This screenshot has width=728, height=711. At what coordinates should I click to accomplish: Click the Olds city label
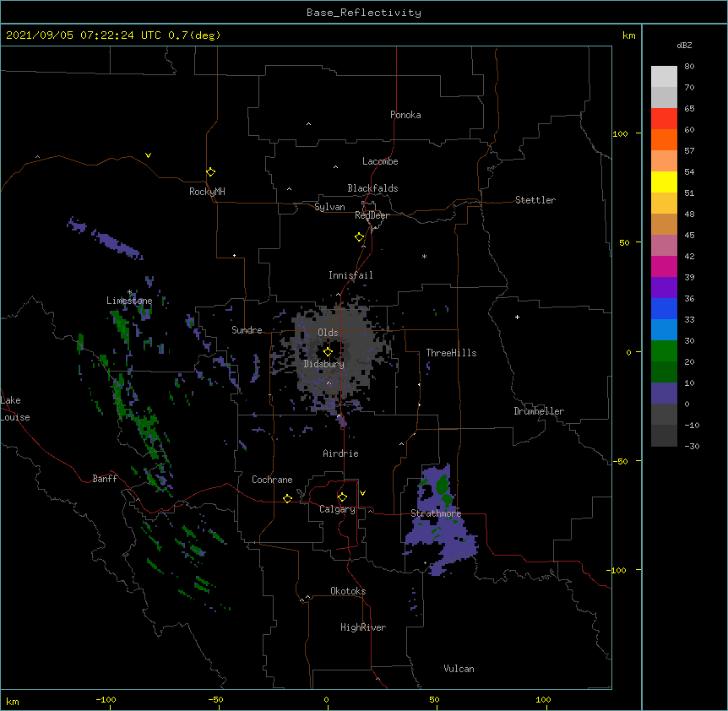click(328, 333)
